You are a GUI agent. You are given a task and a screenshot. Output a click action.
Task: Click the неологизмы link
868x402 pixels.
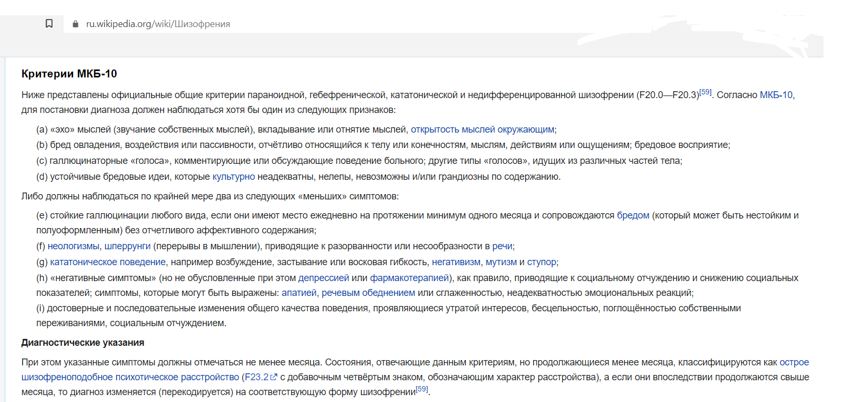coord(73,246)
